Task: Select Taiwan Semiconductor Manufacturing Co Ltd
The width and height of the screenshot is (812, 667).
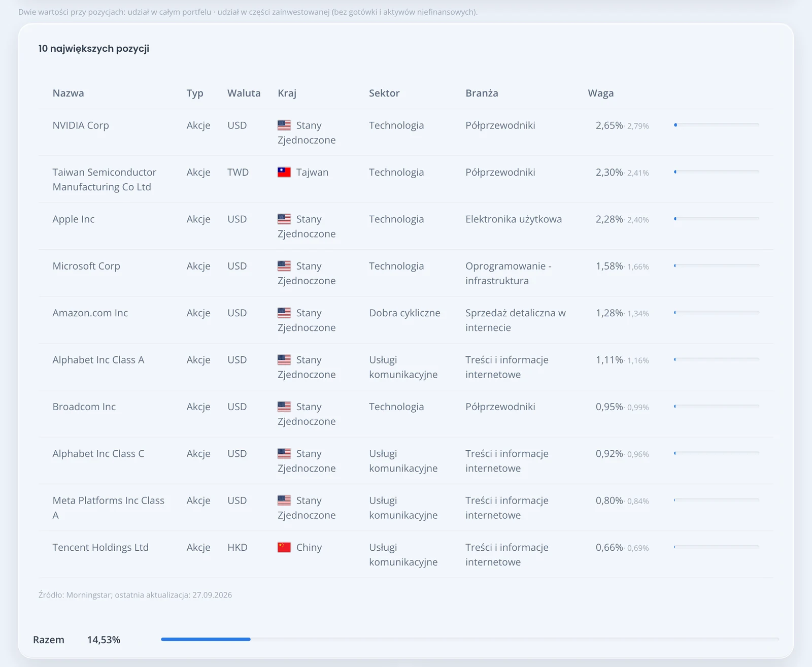Action: pyautogui.click(x=104, y=179)
